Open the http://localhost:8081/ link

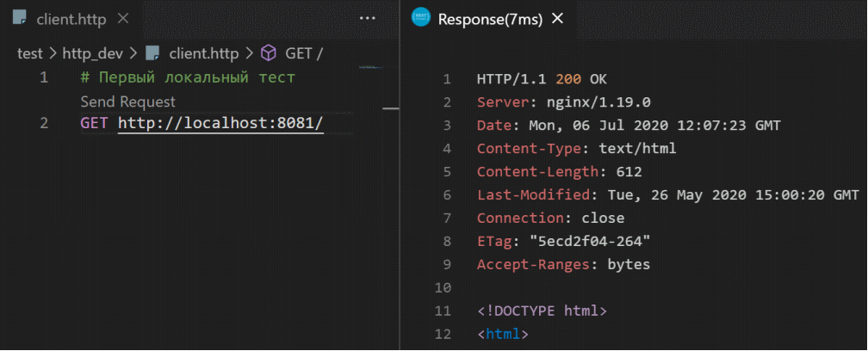click(x=220, y=123)
